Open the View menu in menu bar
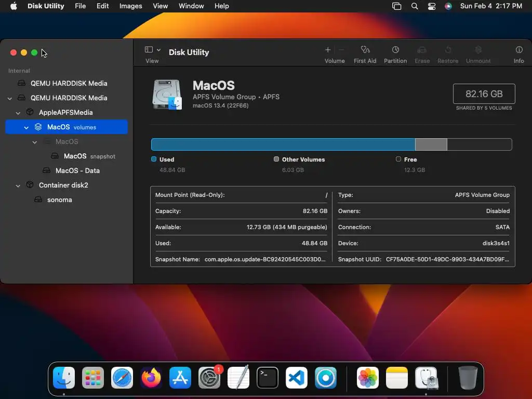 pyautogui.click(x=160, y=6)
